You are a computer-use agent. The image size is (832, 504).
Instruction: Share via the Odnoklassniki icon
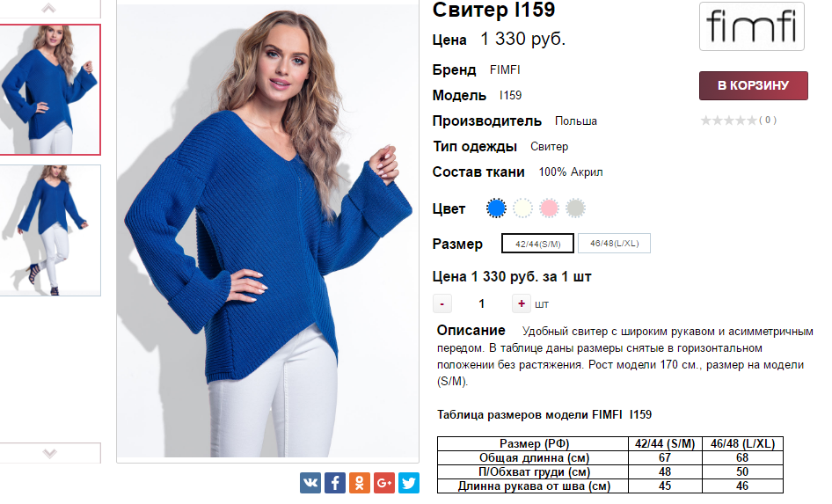(x=359, y=483)
